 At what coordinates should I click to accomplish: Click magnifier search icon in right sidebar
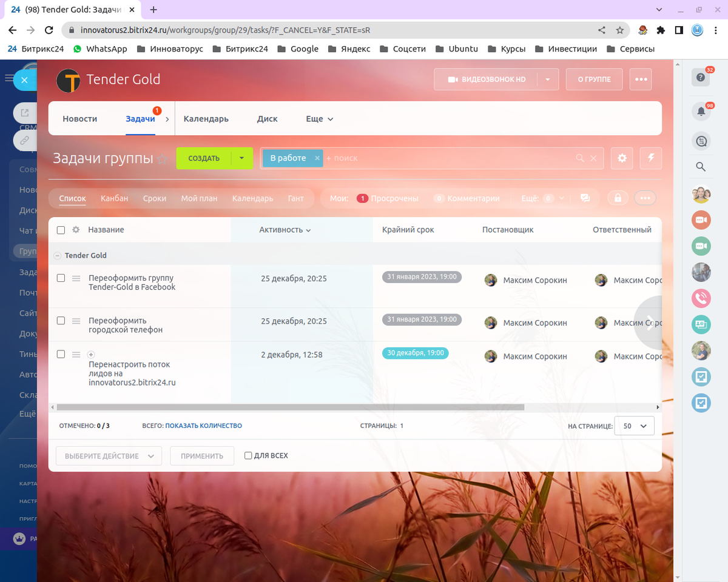point(701,167)
